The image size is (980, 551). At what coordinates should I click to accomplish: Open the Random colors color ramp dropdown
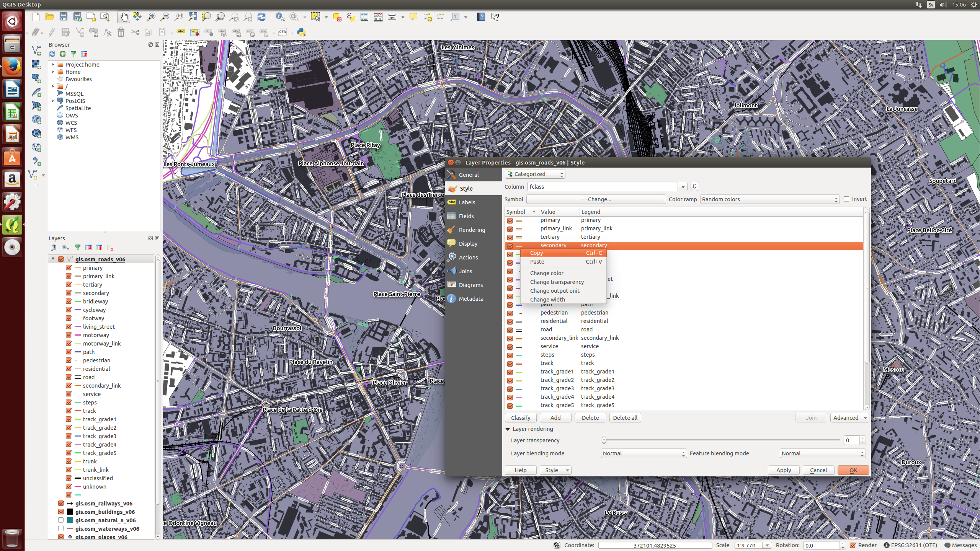coord(770,199)
